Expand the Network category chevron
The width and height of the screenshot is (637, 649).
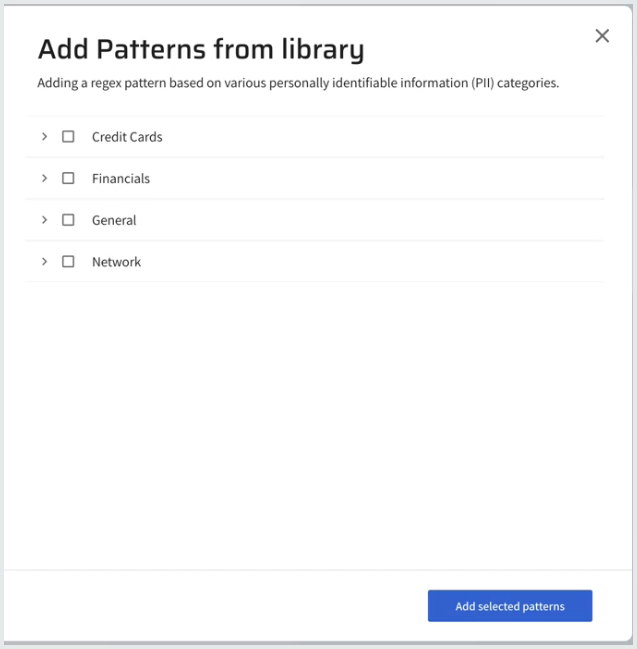[45, 262]
